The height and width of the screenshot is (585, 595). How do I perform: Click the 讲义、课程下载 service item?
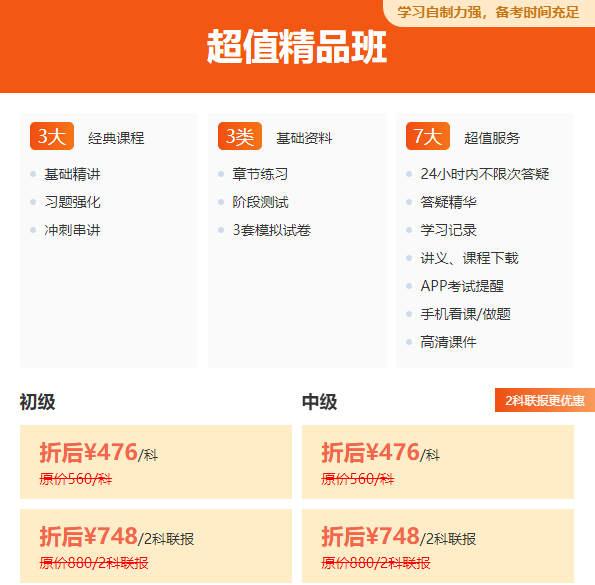click(469, 258)
